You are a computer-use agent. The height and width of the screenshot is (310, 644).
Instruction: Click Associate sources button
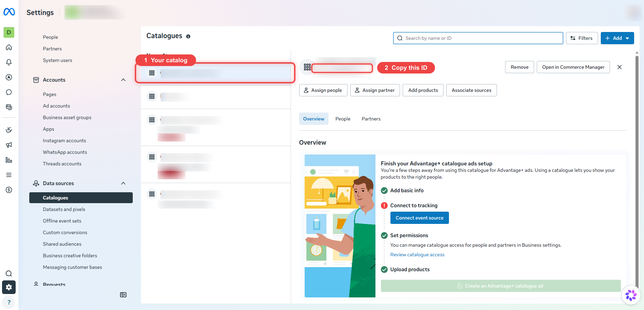tap(471, 90)
